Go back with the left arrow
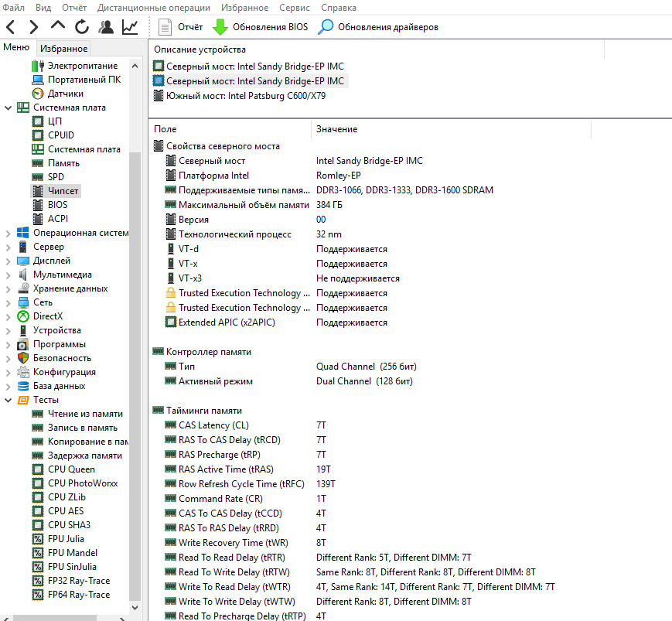The image size is (672, 621). point(11,27)
